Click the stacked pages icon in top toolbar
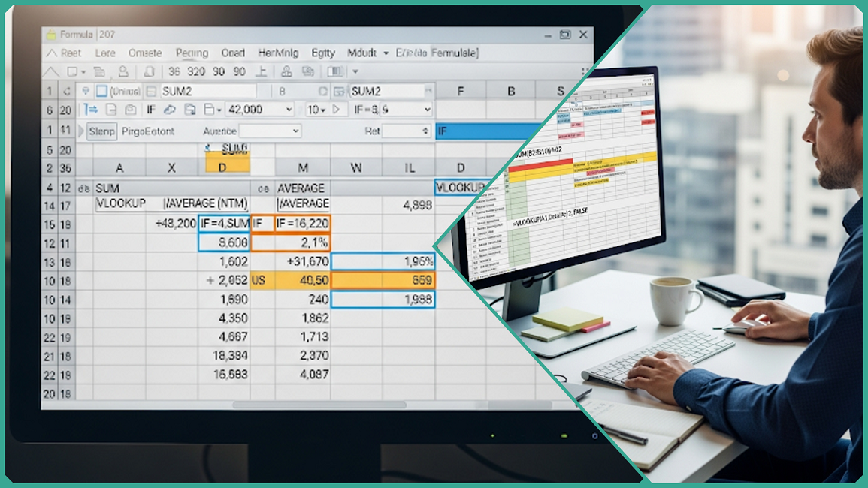 coord(100,72)
